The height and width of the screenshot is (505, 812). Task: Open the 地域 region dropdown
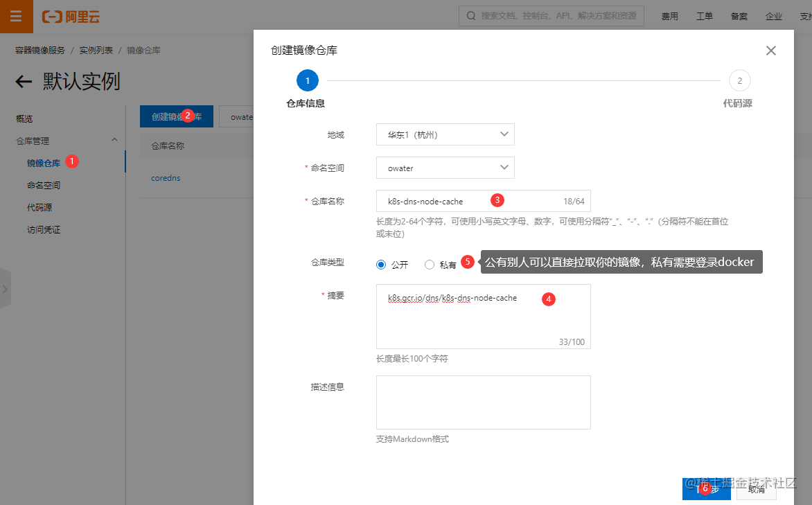[445, 134]
